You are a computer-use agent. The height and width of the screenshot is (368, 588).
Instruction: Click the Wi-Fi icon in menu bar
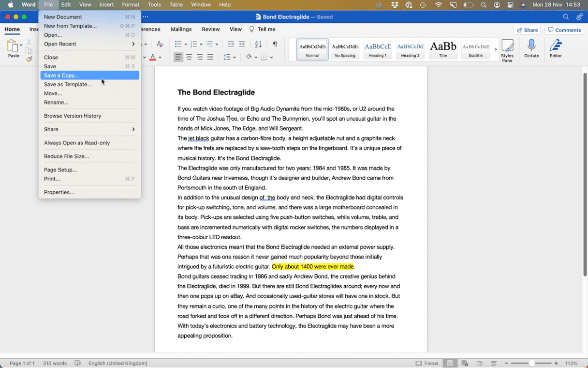coord(439,5)
